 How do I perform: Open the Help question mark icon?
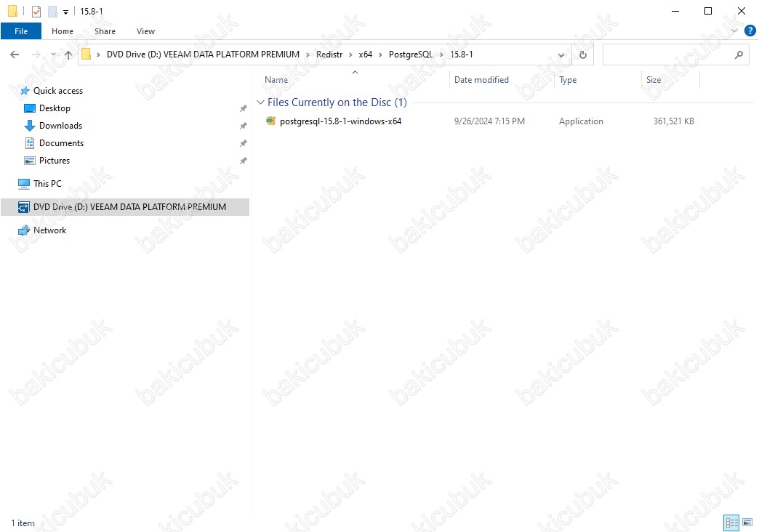pos(750,31)
